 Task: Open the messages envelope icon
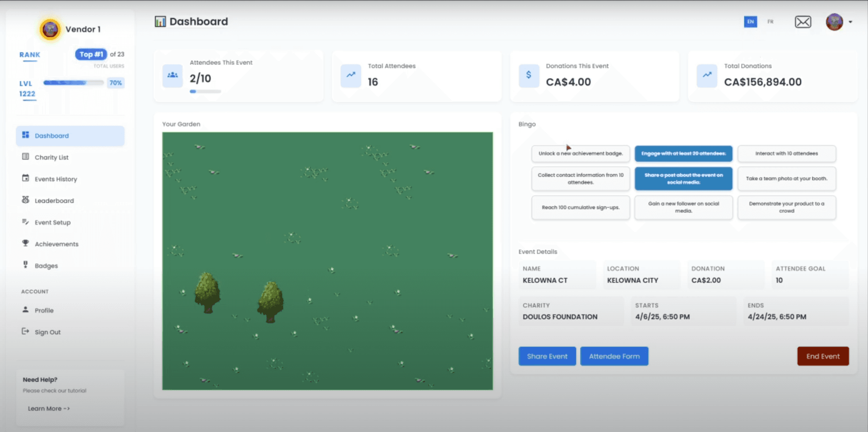point(802,22)
